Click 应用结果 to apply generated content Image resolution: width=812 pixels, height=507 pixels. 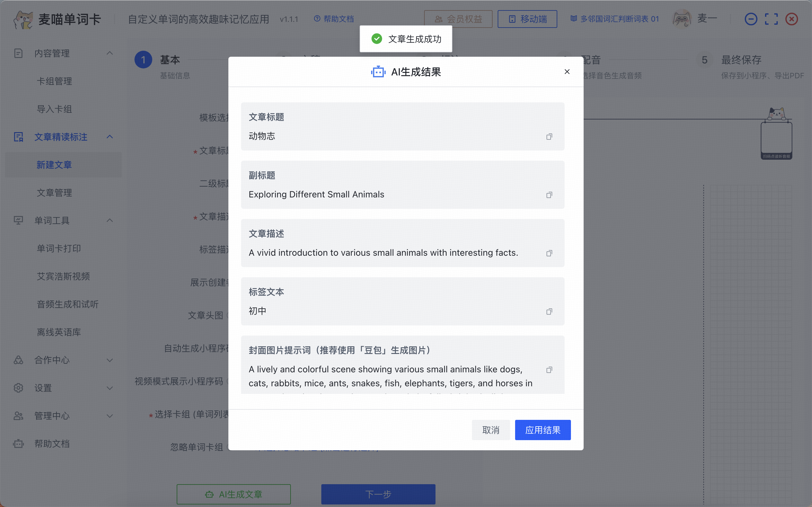coord(543,430)
